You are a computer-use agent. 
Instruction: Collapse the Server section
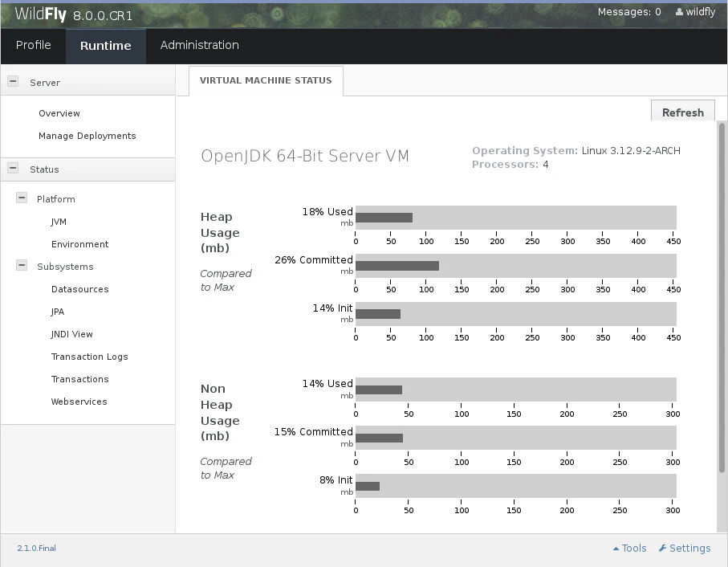tap(13, 81)
